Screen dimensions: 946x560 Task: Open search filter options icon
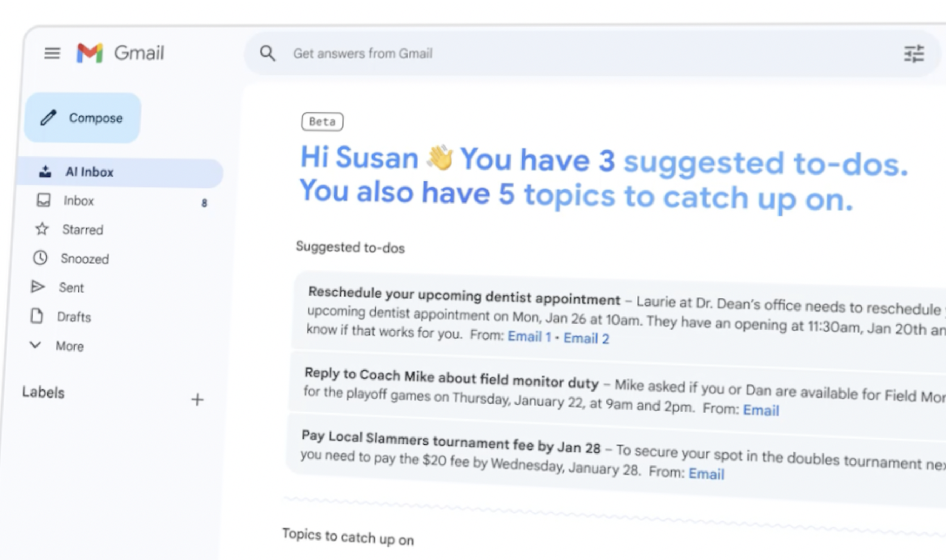(x=913, y=54)
